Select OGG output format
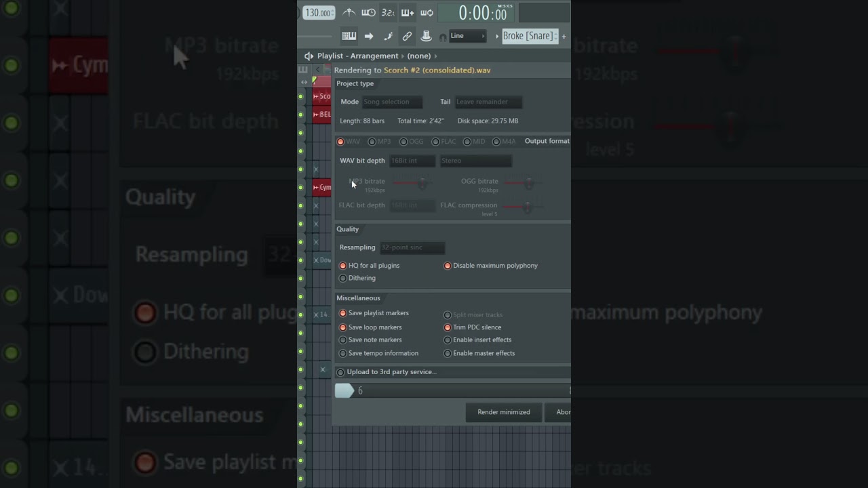868x488 pixels. coord(412,142)
